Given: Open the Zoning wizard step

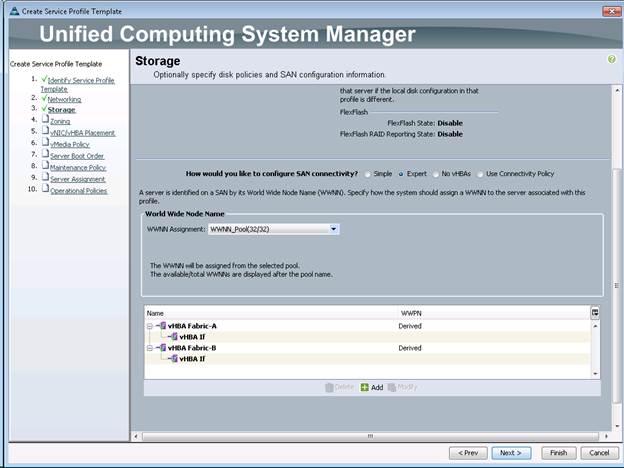Looking at the screenshot, I should click(x=60, y=121).
